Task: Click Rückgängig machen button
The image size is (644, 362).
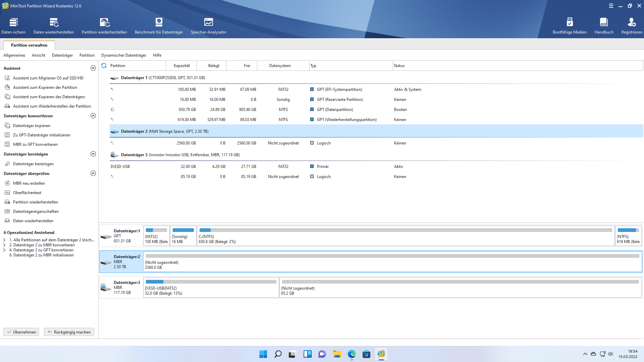Action: point(69,332)
